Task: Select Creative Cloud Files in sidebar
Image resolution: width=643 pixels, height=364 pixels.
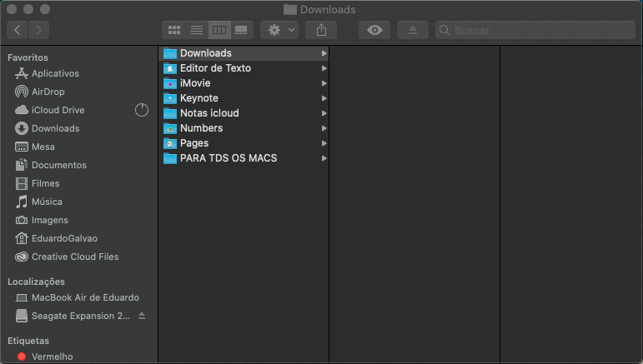Action: [x=74, y=257]
